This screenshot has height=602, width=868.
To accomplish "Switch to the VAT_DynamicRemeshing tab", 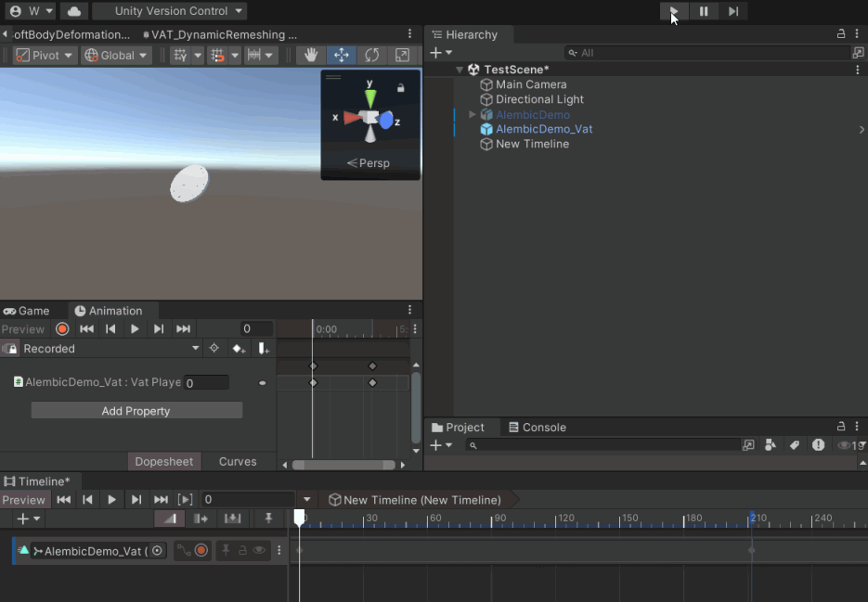I will [x=220, y=35].
